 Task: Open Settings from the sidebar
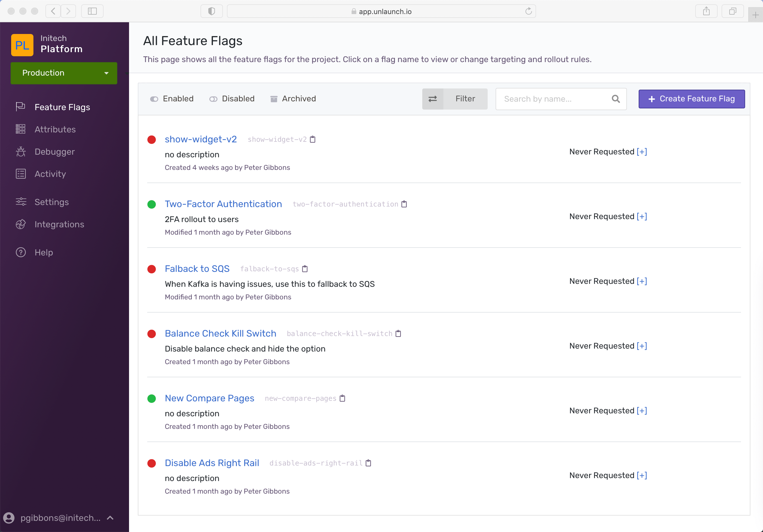52,202
